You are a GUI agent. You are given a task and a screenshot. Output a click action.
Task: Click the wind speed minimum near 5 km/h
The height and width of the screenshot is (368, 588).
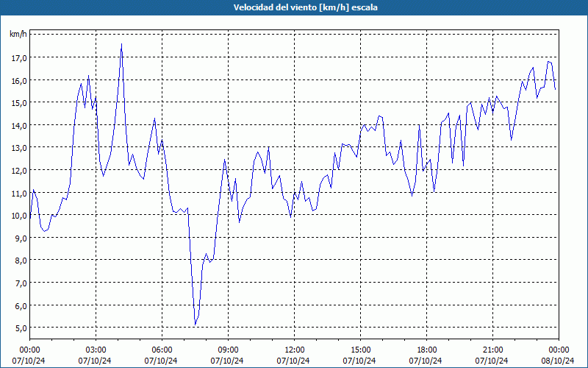click(x=196, y=325)
